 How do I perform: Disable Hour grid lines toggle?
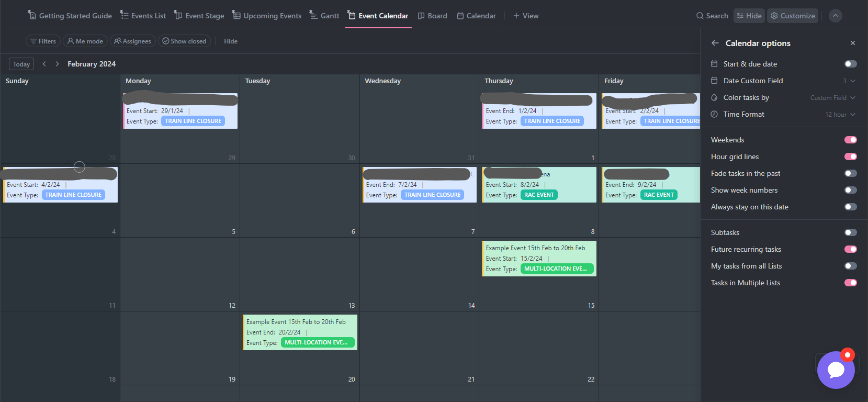point(851,157)
